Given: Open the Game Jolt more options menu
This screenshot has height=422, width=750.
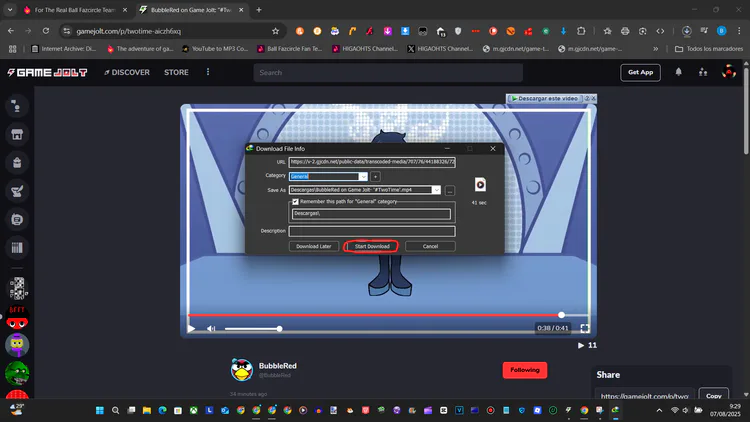Looking at the screenshot, I should tap(208, 72).
